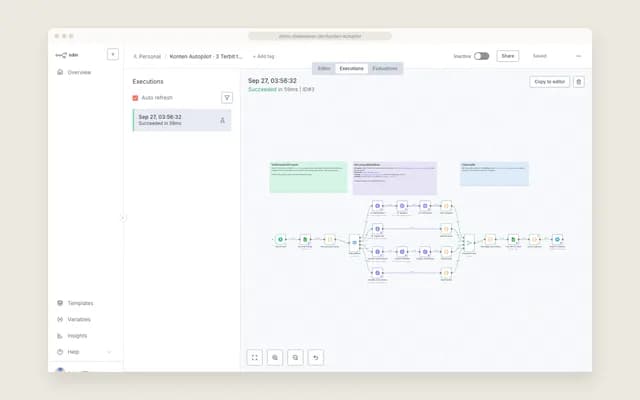Toggle the Inactive workflow switch
The height and width of the screenshot is (400, 640).
482,56
